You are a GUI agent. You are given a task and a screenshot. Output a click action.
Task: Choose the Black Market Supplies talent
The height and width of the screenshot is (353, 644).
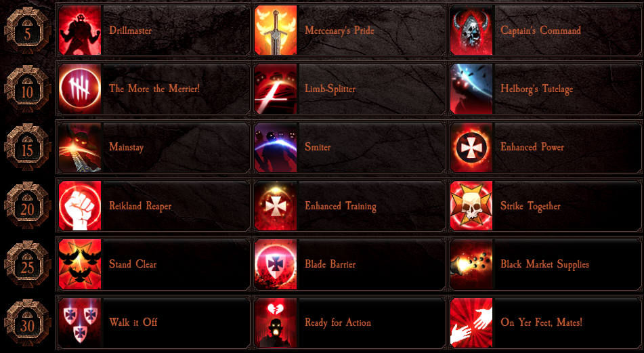pos(545,264)
